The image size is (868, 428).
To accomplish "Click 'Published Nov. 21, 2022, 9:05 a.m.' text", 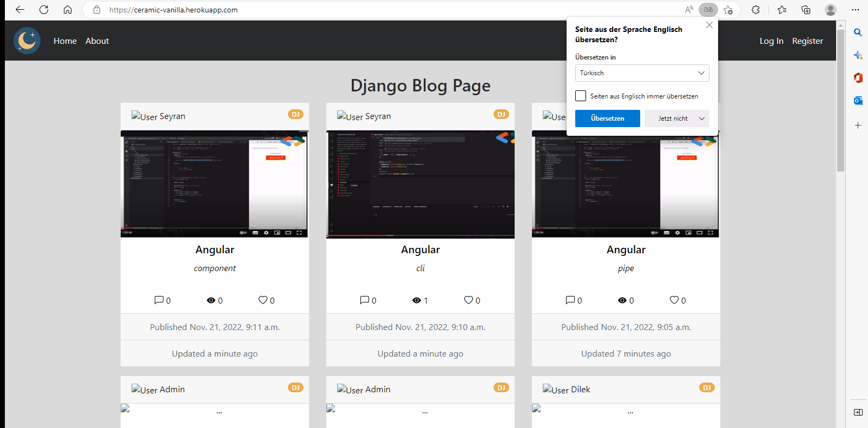I will [626, 327].
